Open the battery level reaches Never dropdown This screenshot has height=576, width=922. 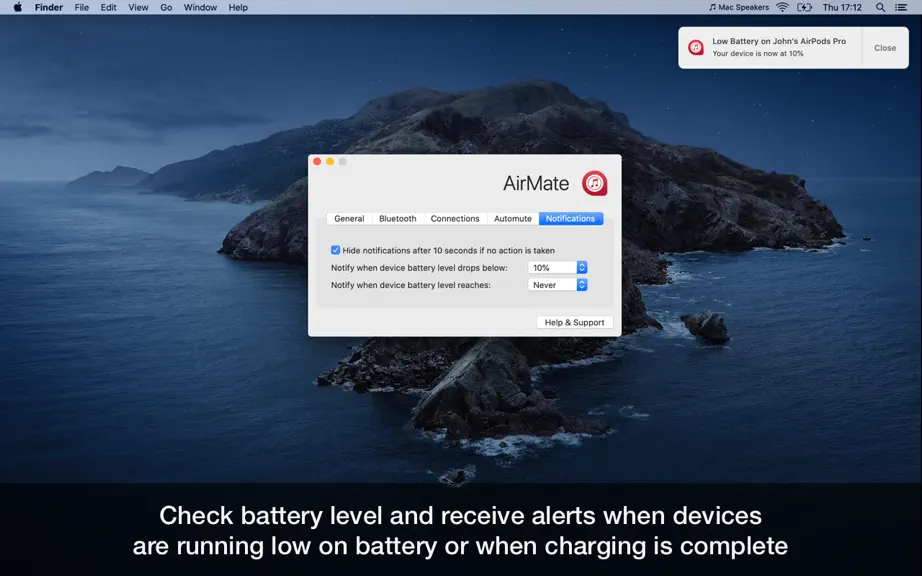tap(557, 284)
